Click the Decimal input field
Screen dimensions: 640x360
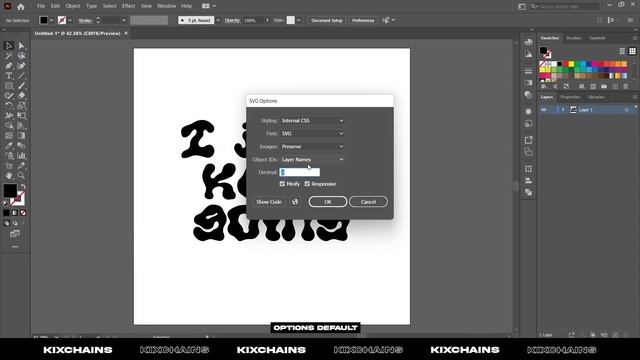tap(300, 172)
